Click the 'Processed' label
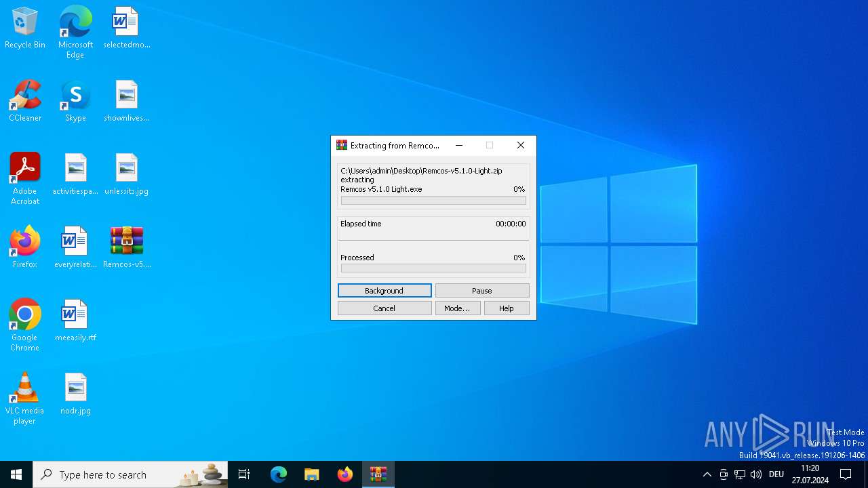Image resolution: width=868 pixels, height=488 pixels. tap(357, 258)
